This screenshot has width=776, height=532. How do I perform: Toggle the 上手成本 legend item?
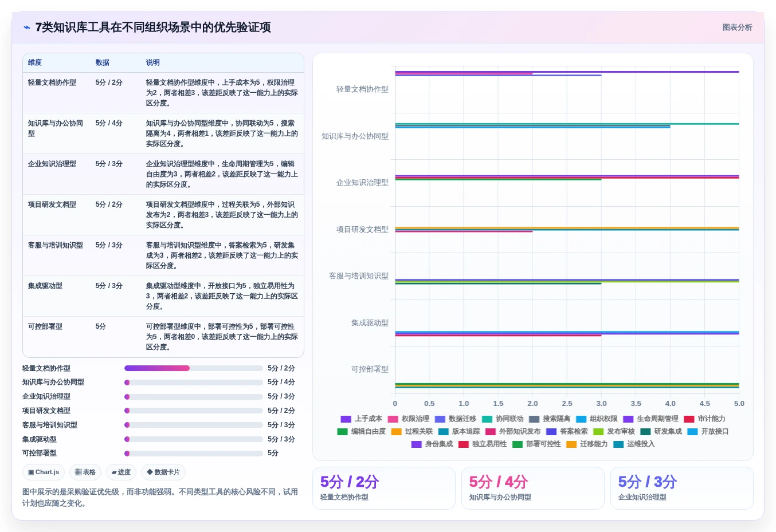[361, 419]
